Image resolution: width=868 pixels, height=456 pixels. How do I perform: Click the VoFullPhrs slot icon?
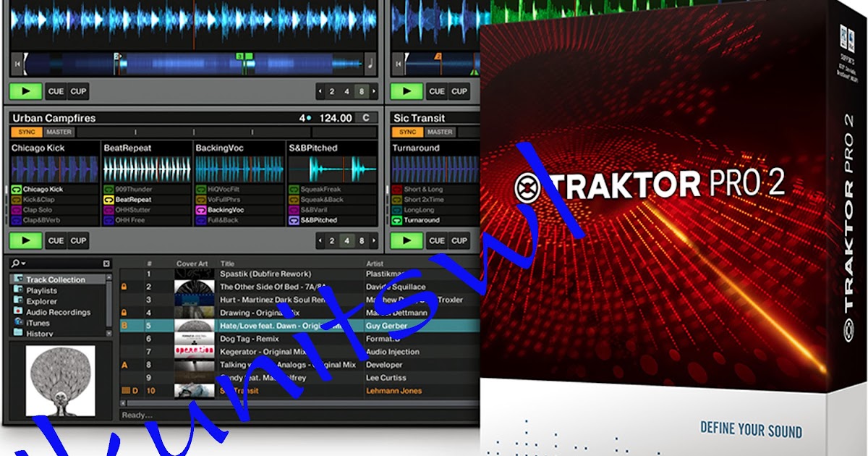(x=201, y=200)
